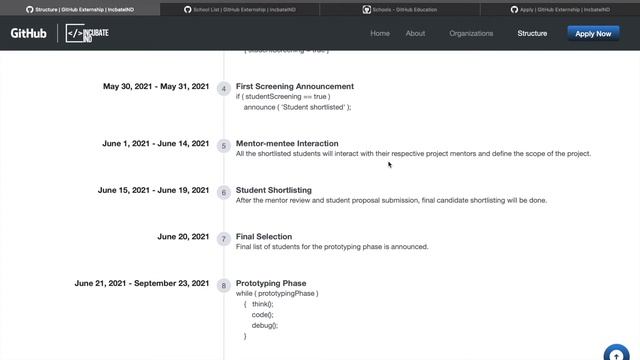Click the announce ('Student shortlisted') code line
The width and height of the screenshot is (640, 360).
tap(297, 107)
